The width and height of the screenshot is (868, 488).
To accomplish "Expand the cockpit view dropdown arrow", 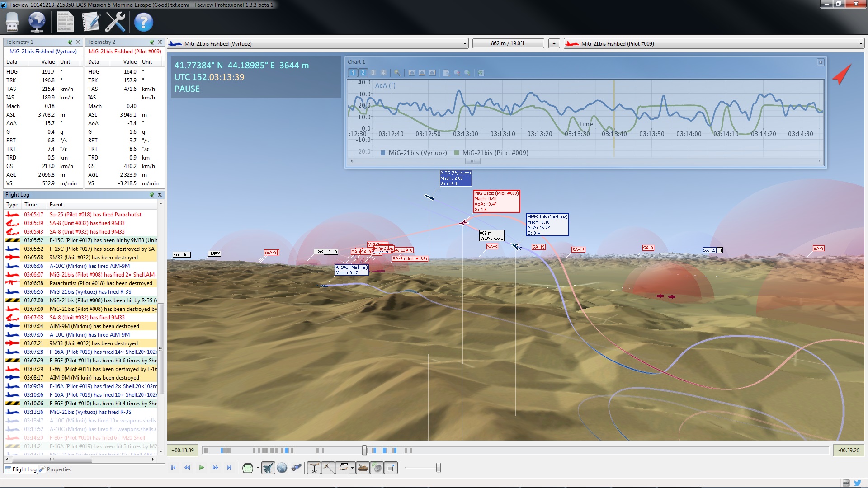I will click(258, 468).
